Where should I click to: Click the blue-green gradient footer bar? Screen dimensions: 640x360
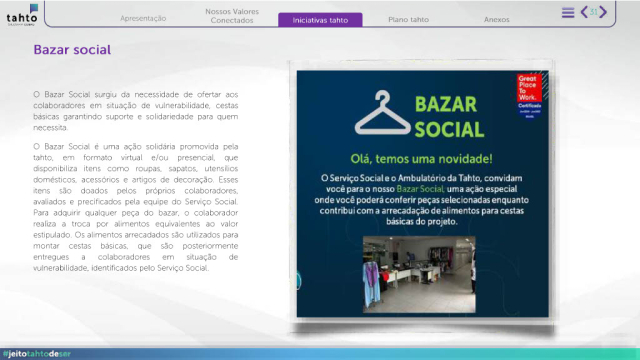pyautogui.click(x=320, y=354)
